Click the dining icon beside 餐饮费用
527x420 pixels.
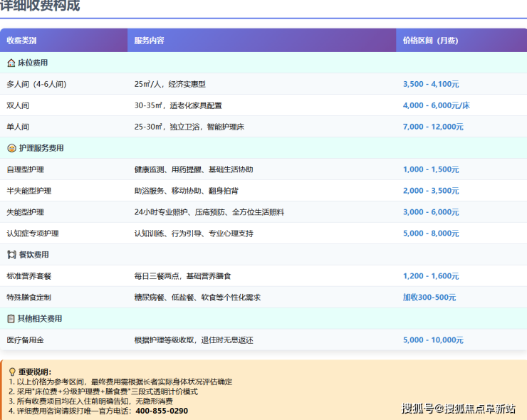click(11, 255)
